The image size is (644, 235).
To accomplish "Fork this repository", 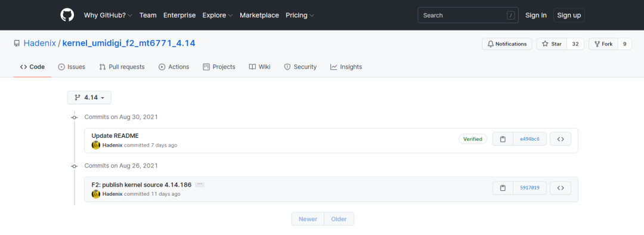I will pos(603,44).
